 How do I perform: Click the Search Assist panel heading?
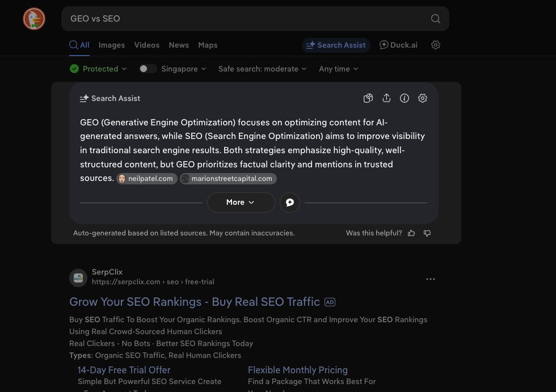(x=110, y=98)
